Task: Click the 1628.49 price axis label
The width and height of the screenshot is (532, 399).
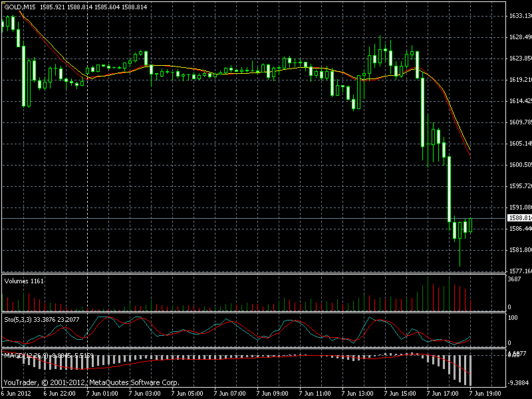Action: (x=521, y=37)
